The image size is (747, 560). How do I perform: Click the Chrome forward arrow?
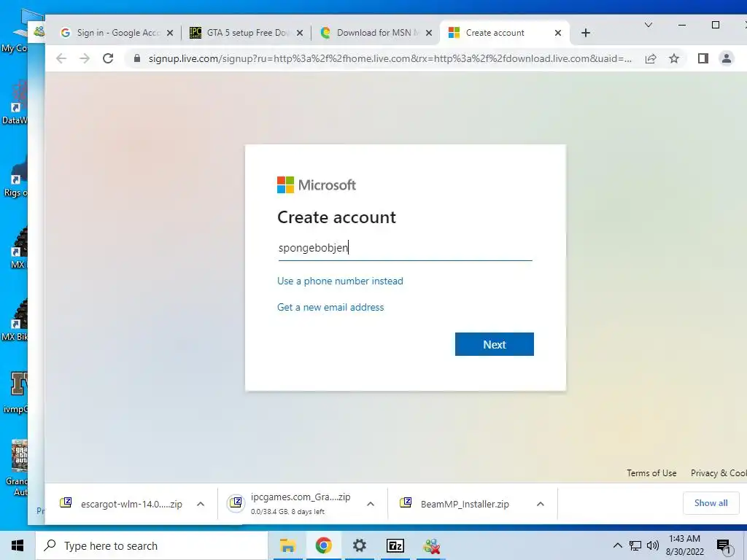[x=85, y=58]
